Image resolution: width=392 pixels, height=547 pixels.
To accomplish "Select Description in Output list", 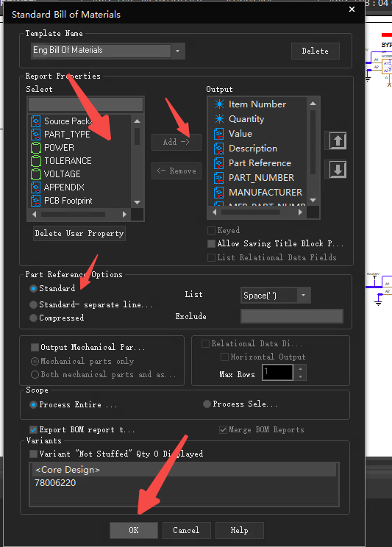I will 253,149.
